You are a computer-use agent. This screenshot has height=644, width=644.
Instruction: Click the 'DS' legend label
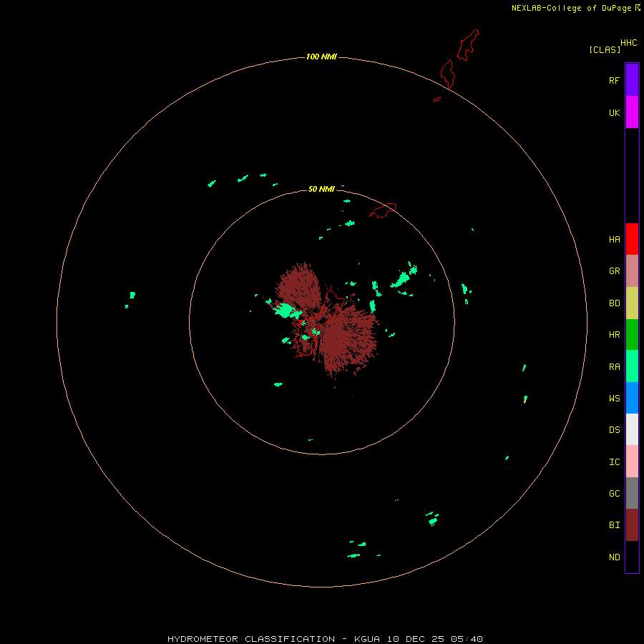[x=614, y=430]
